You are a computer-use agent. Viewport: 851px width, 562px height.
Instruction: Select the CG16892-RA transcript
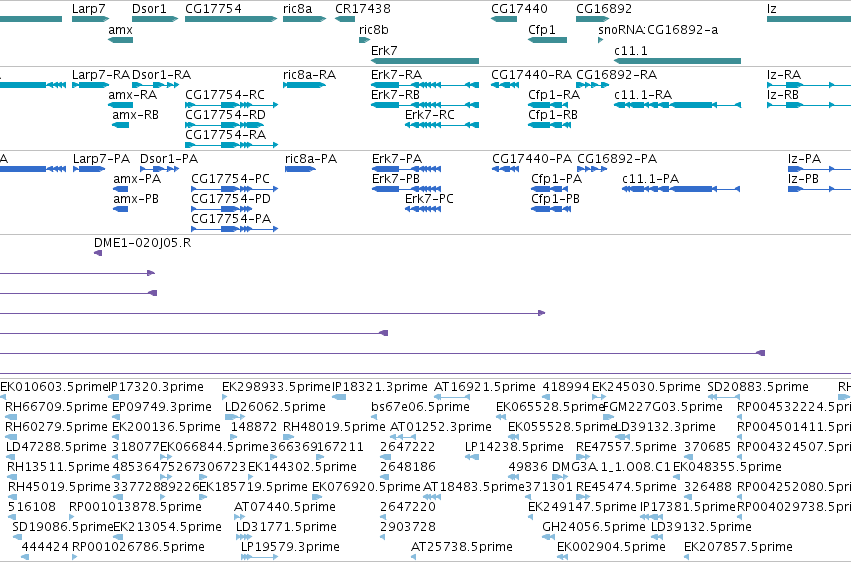(592, 85)
